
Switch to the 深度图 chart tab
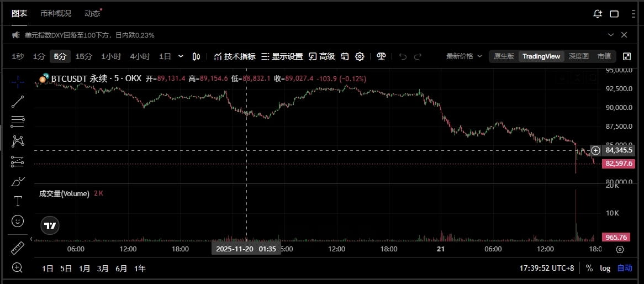tap(578, 56)
